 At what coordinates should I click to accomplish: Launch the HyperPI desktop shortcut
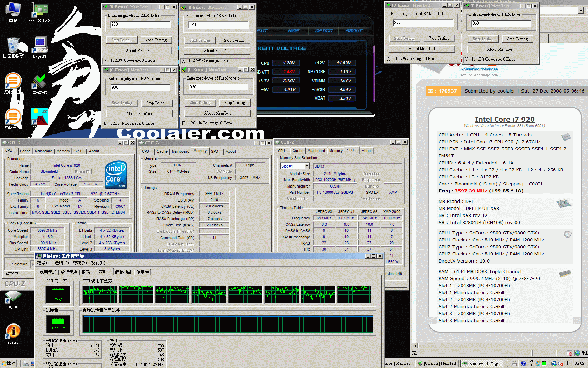pyautogui.click(x=40, y=48)
